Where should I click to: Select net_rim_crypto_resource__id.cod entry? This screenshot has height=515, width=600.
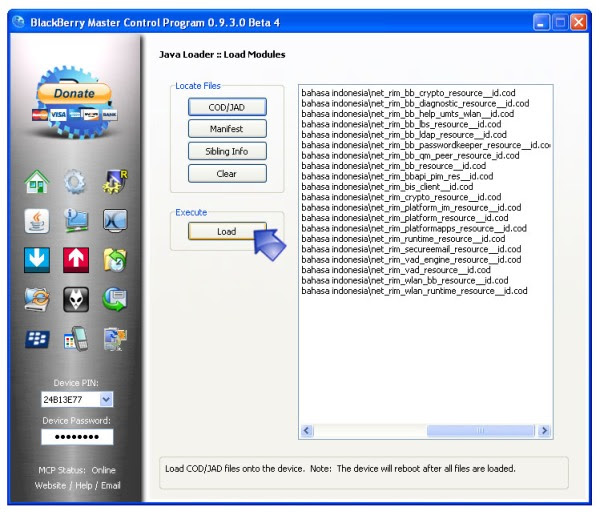tap(401, 197)
